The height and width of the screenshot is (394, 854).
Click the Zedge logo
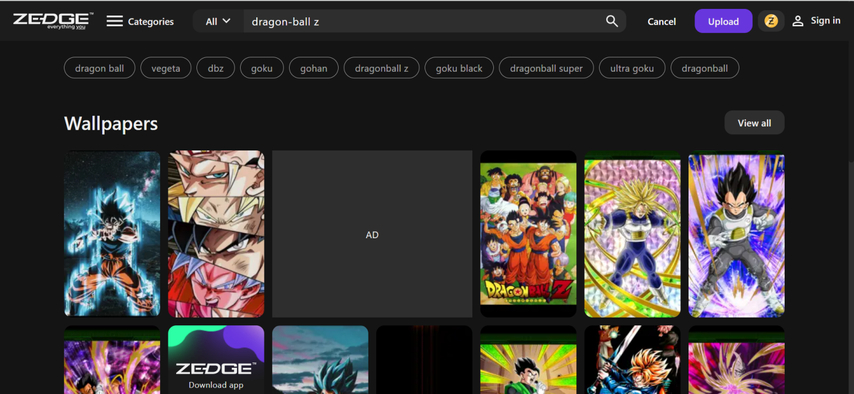53,21
